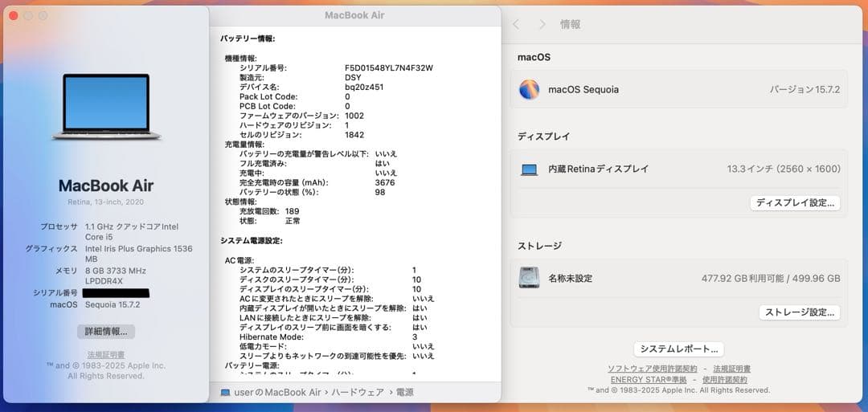Close the About This Mac window
The width and height of the screenshot is (868, 412).
tap(14, 15)
